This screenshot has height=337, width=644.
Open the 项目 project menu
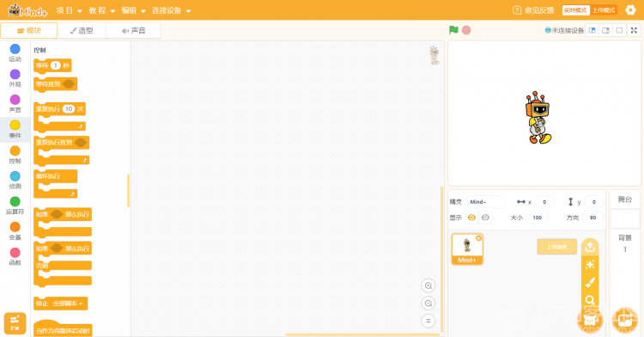[69, 10]
